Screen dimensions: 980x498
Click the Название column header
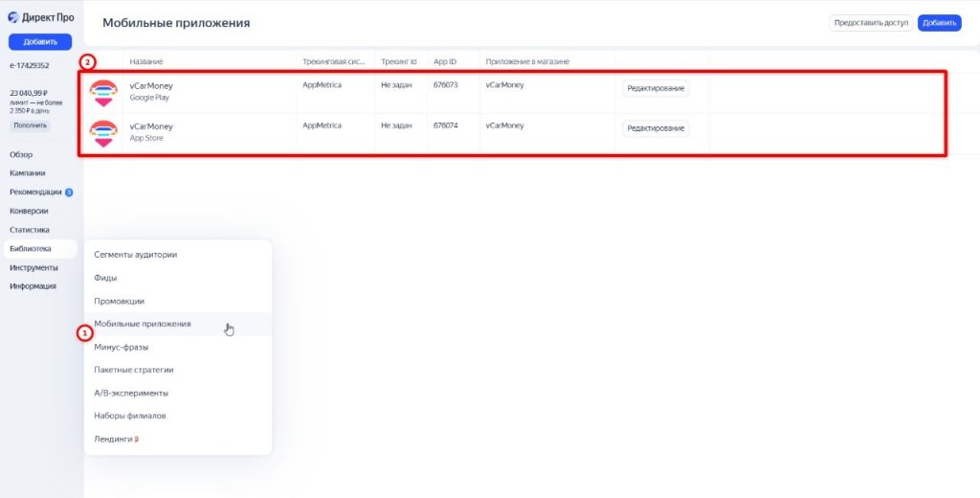click(146, 62)
